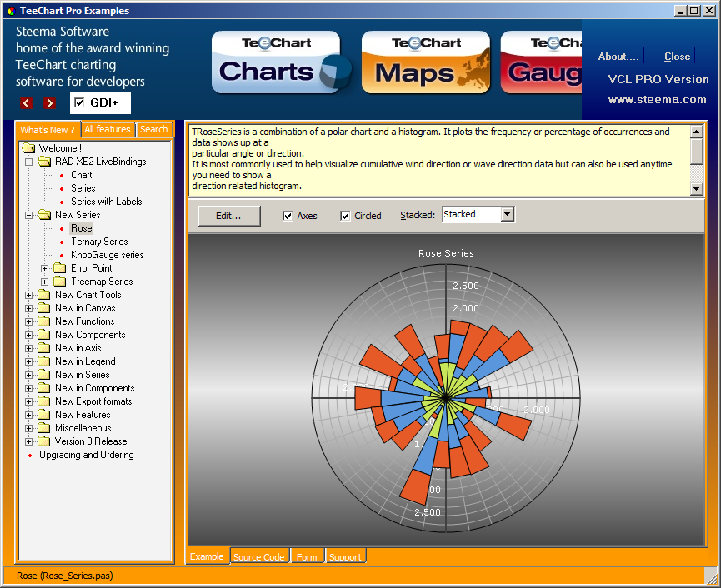Click the Close link in header
Image resolution: width=721 pixels, height=588 pixels.
(678, 57)
